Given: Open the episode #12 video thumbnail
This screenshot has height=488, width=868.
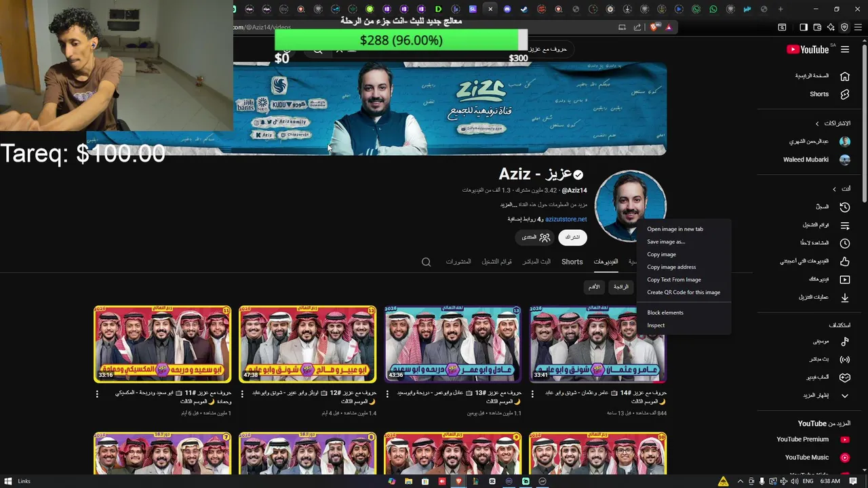Looking at the screenshot, I should click(x=307, y=344).
